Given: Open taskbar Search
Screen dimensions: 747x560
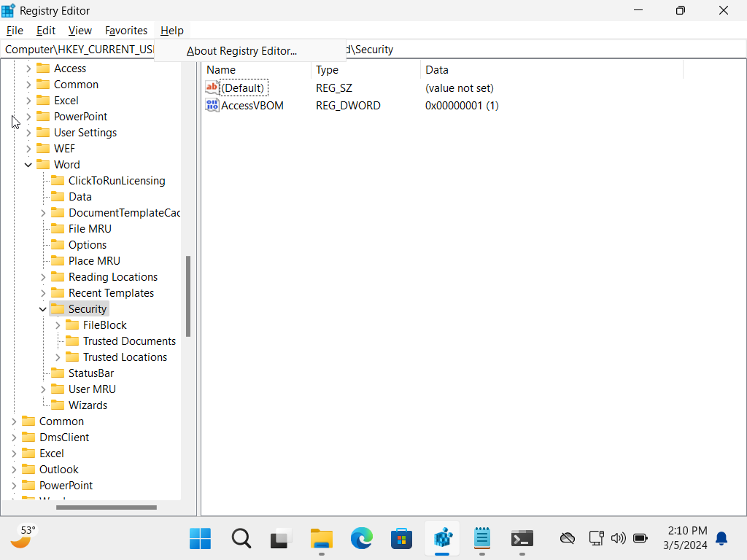Looking at the screenshot, I should [241, 539].
